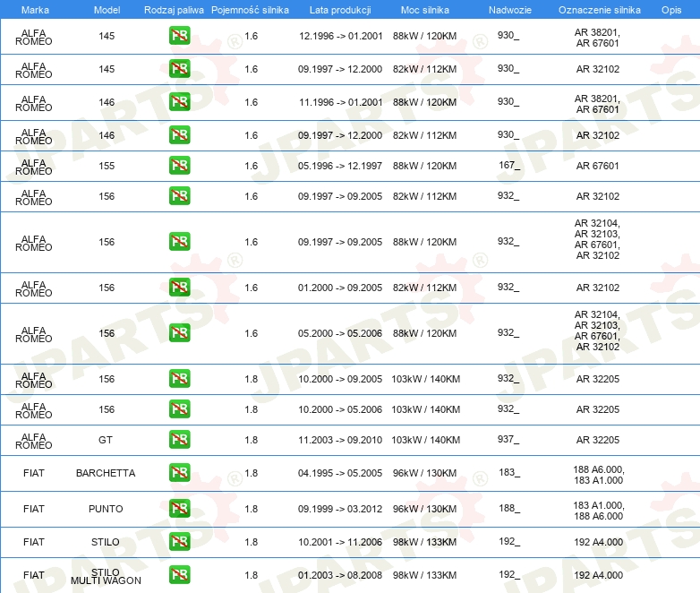The image size is (700, 593).
Task: Click the date range 05.2000 -> 05.2006
Action: tap(340, 333)
